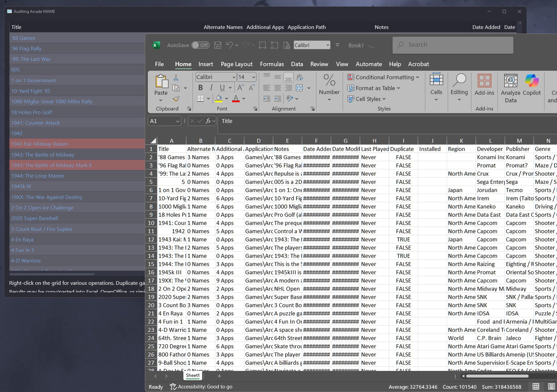557x392 pixels.
Task: Click the Format Painter brush icon
Action: 176,99
